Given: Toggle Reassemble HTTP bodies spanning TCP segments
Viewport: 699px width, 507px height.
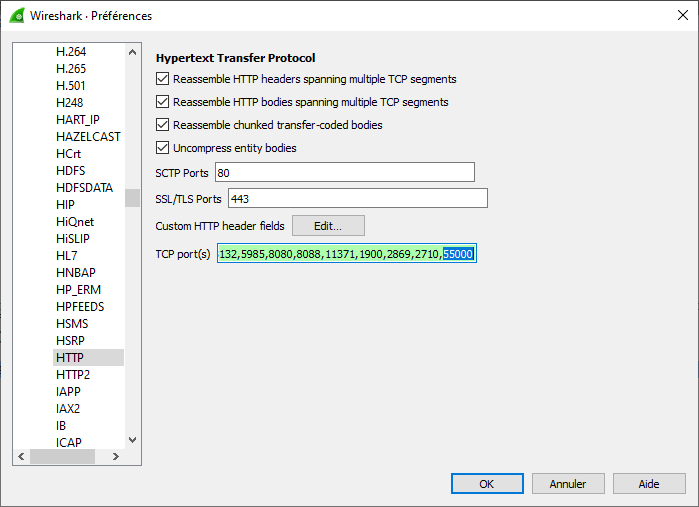Looking at the screenshot, I should [x=162, y=102].
